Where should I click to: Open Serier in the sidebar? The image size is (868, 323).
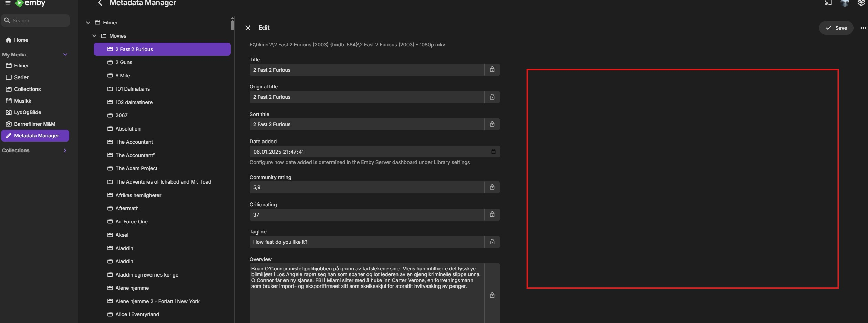pyautogui.click(x=21, y=77)
